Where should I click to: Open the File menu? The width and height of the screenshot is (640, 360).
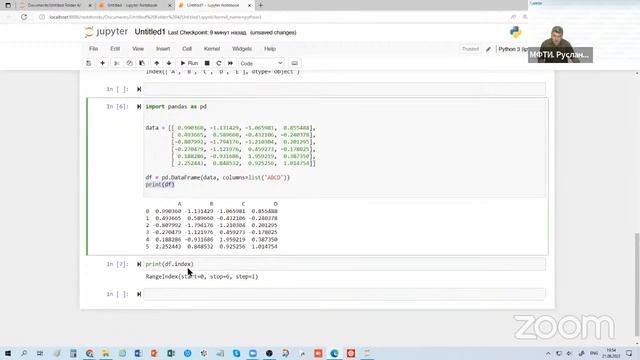pos(93,49)
